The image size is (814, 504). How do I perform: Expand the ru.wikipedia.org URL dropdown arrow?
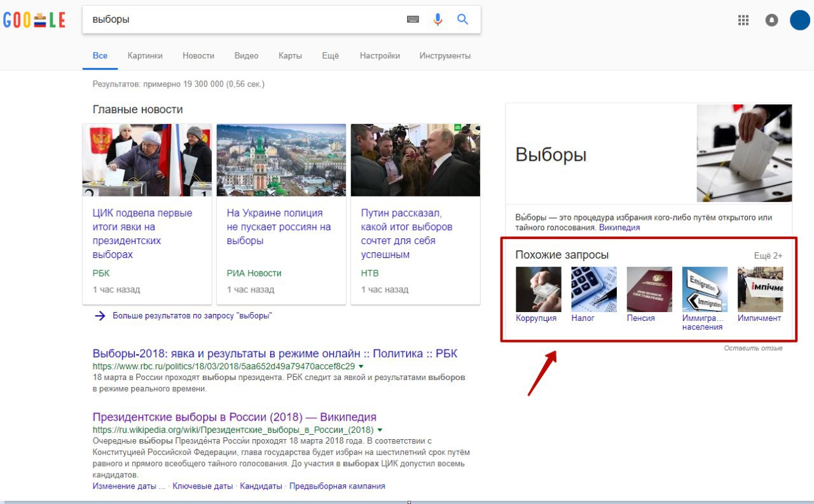[x=380, y=430]
